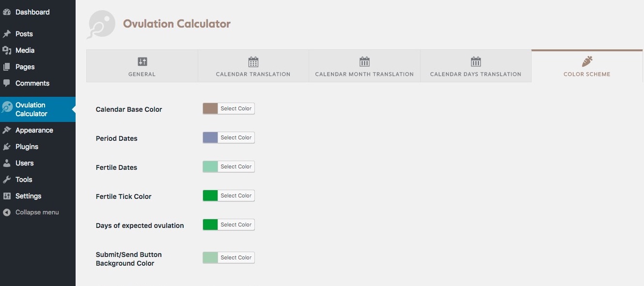Click Select Color for Fertile Dates
This screenshot has width=644, height=286.
(236, 167)
